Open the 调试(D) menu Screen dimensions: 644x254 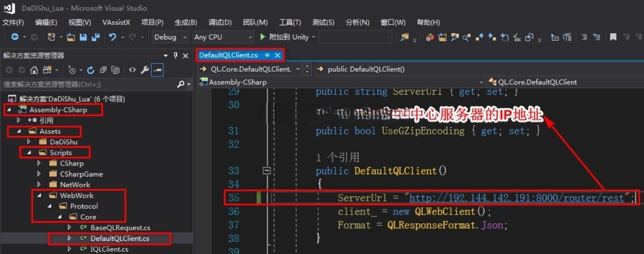(220, 22)
